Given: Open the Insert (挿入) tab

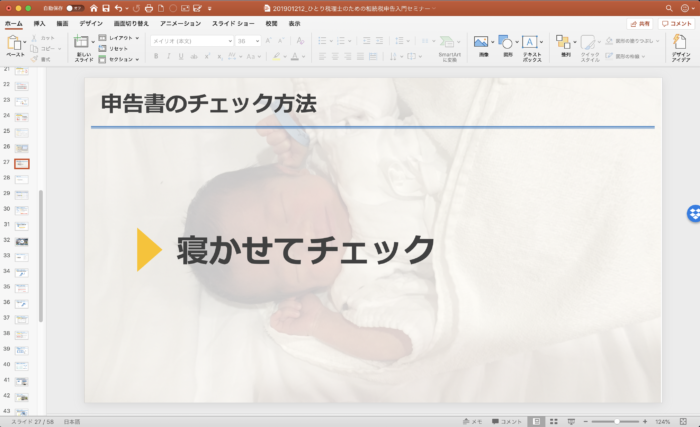Looking at the screenshot, I should click(x=39, y=22).
